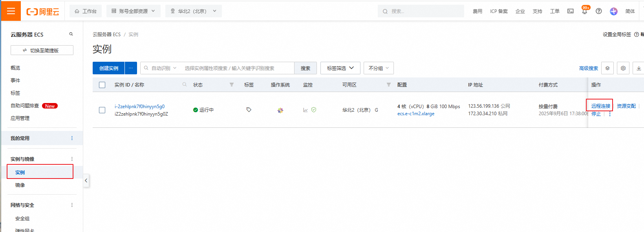
Task: Select 应用管理 in the sidebar
Action: coord(20,118)
